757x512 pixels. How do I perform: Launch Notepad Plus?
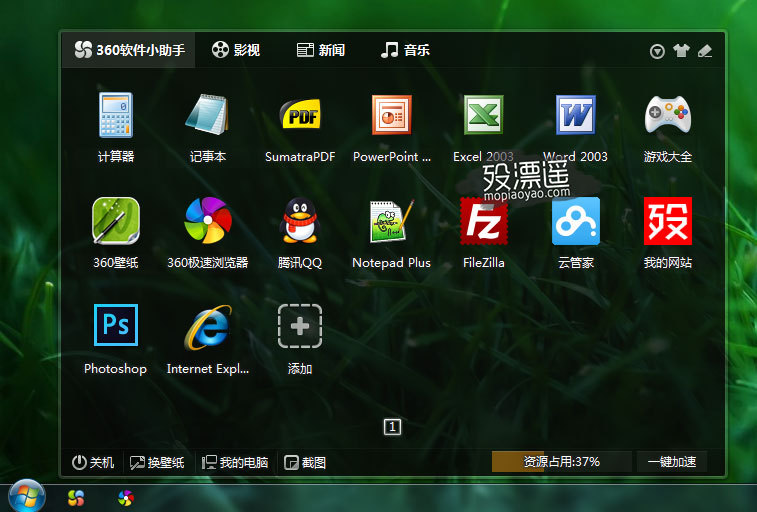point(392,221)
